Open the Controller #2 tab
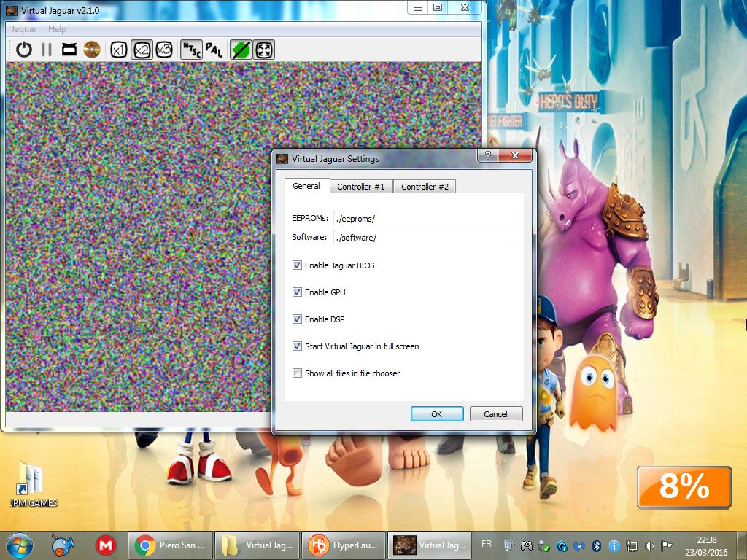 [x=425, y=187]
